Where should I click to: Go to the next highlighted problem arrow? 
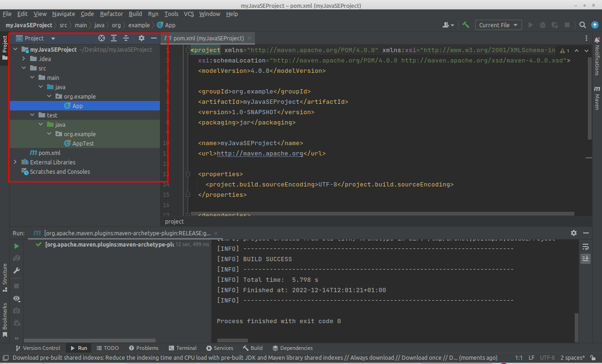[x=586, y=51]
